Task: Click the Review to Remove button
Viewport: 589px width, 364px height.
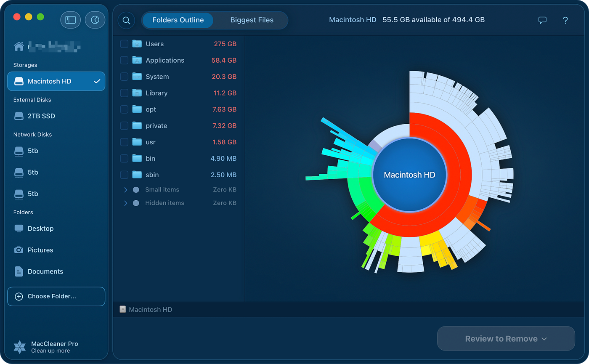Action: pyautogui.click(x=506, y=339)
